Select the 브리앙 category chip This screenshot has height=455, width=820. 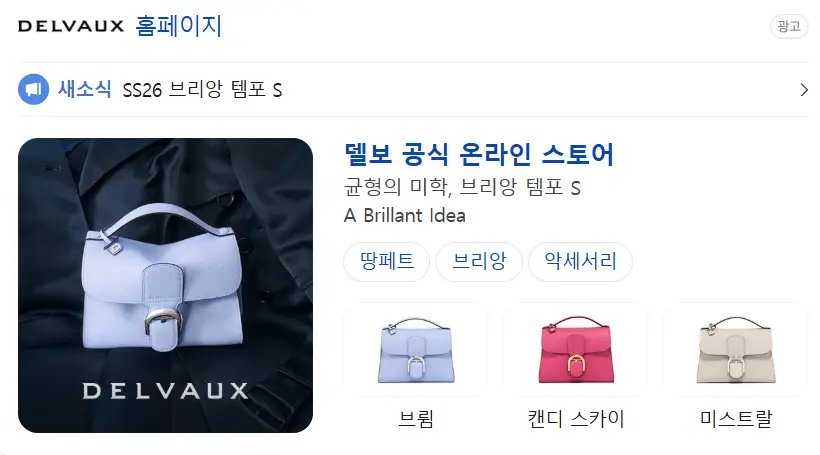click(x=479, y=261)
